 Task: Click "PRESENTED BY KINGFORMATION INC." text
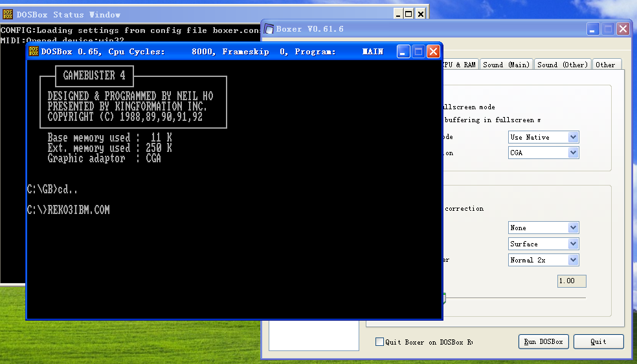click(127, 106)
